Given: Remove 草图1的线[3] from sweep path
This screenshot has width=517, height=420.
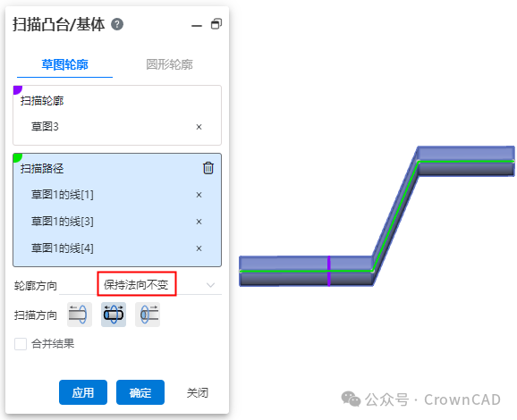Looking at the screenshot, I should tap(199, 222).
